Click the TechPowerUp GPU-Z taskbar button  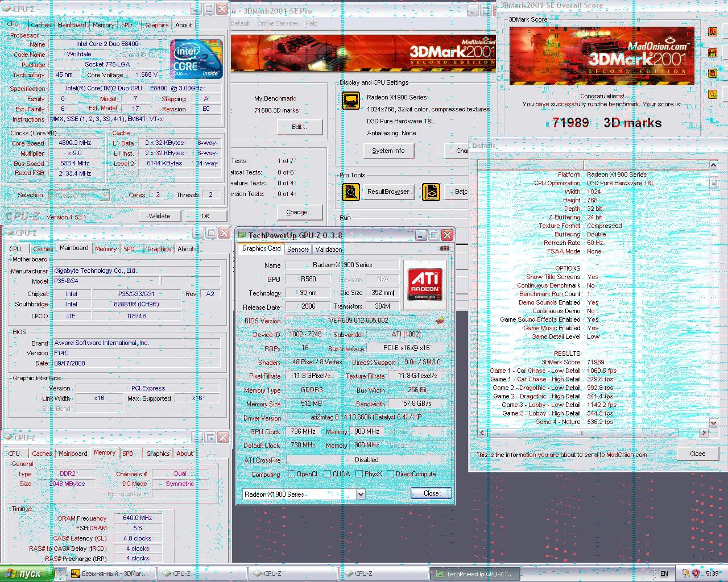click(x=474, y=573)
